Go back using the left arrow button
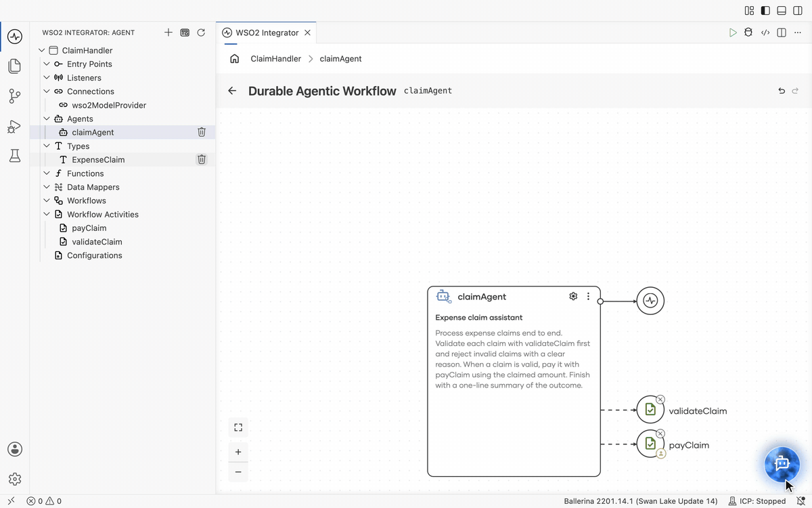The width and height of the screenshot is (812, 508). pos(232,91)
